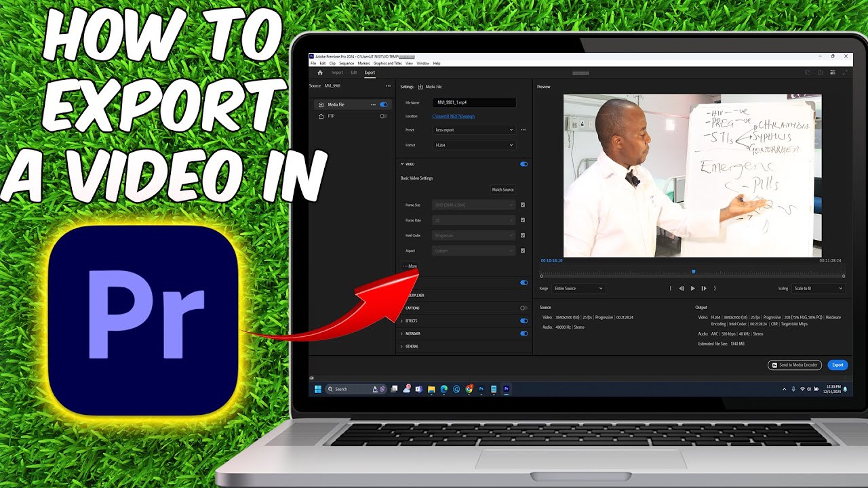
Task: Open Microsoft Teams from taskbar
Action: pos(419,389)
